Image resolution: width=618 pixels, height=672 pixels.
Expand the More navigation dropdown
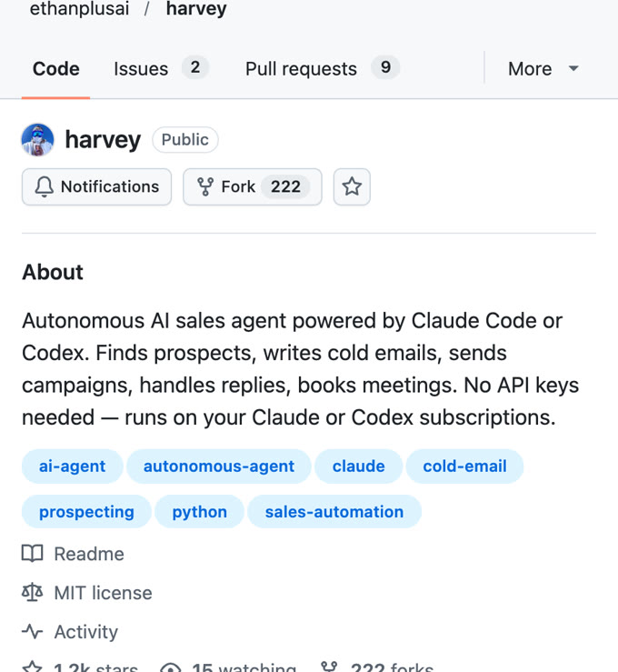tap(543, 68)
